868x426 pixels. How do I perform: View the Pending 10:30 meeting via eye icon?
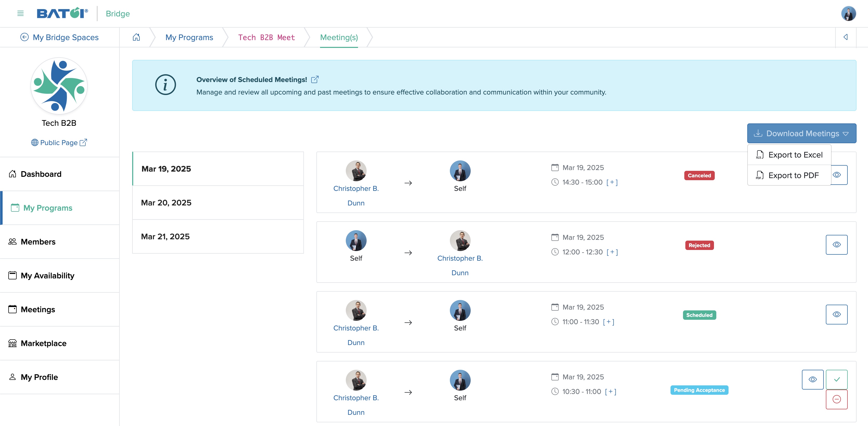[x=812, y=379]
